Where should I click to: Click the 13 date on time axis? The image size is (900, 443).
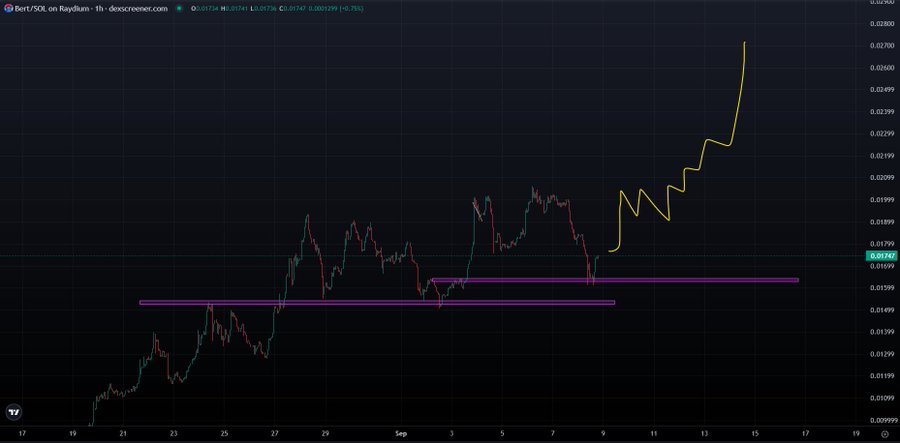tap(704, 433)
